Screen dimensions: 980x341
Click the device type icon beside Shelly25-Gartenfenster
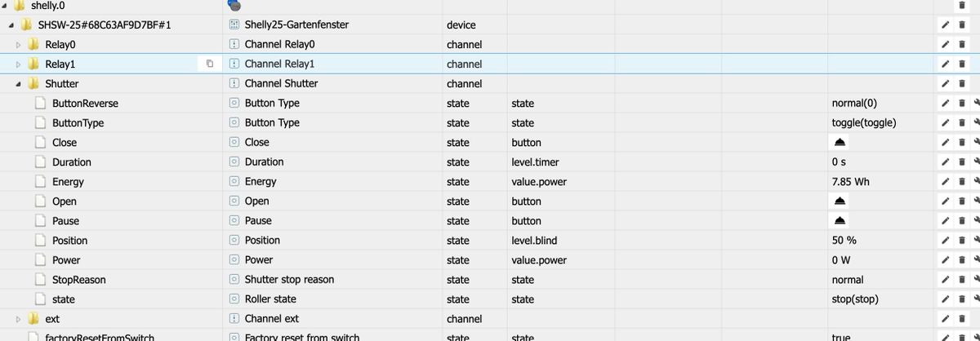tap(234, 24)
